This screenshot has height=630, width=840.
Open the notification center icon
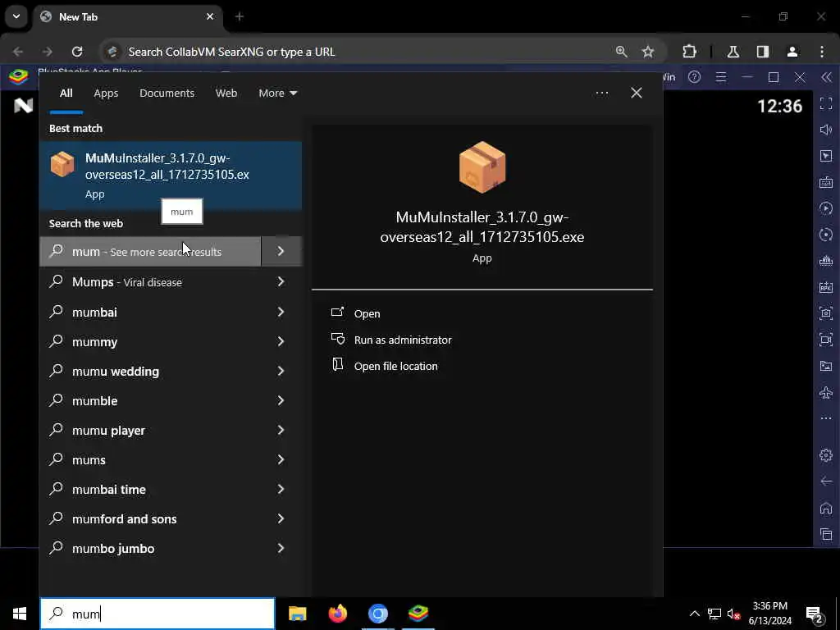815,614
